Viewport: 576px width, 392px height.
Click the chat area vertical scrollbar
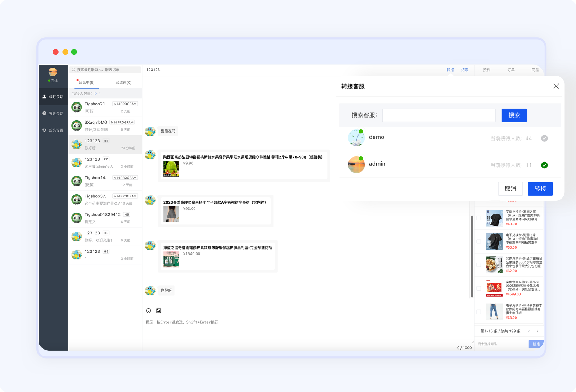[472, 256]
